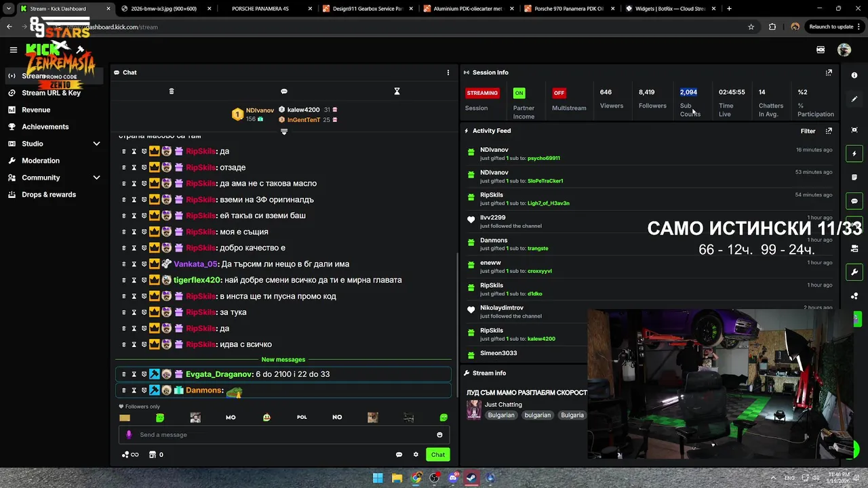Open the shop icon showing 0
868x488 pixels.
[156, 455]
